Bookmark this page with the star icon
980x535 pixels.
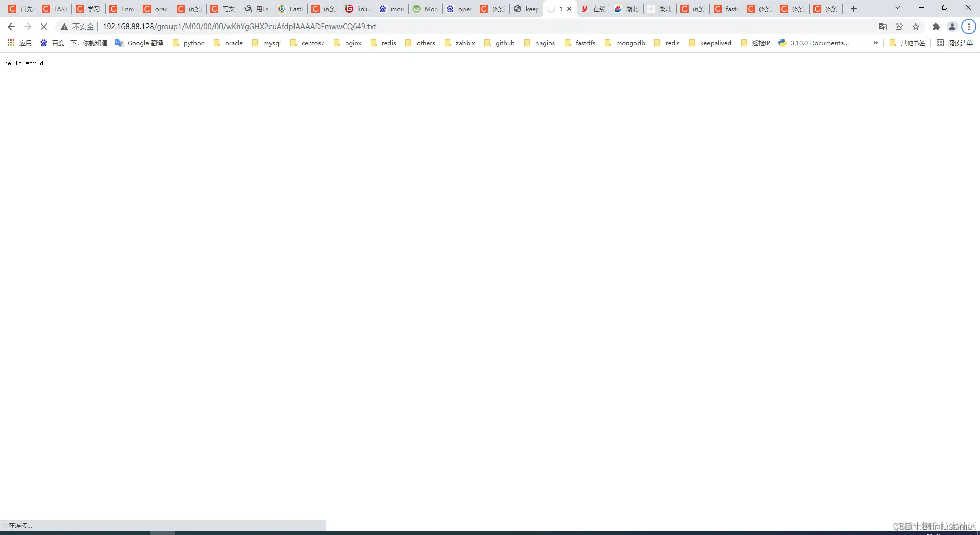point(916,27)
